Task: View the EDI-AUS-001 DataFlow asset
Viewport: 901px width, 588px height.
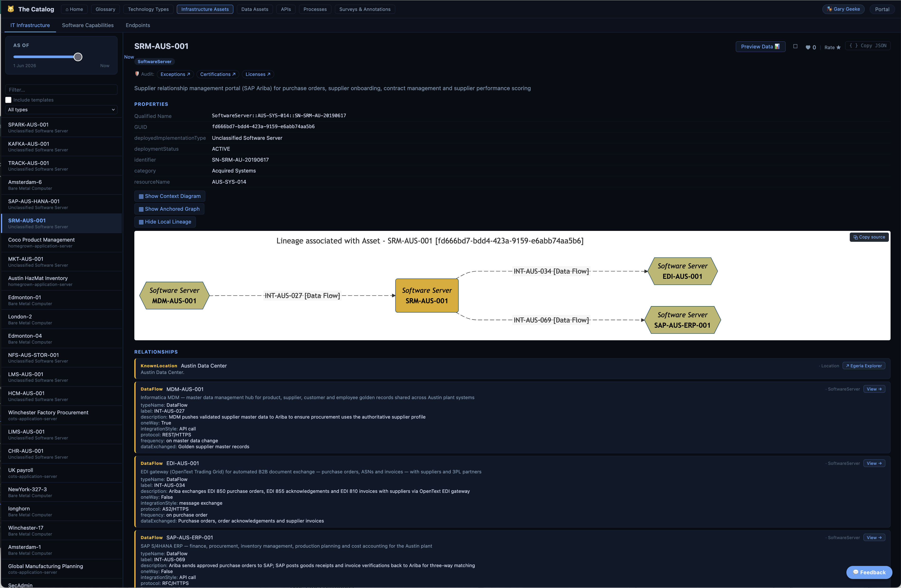Action: point(874,463)
